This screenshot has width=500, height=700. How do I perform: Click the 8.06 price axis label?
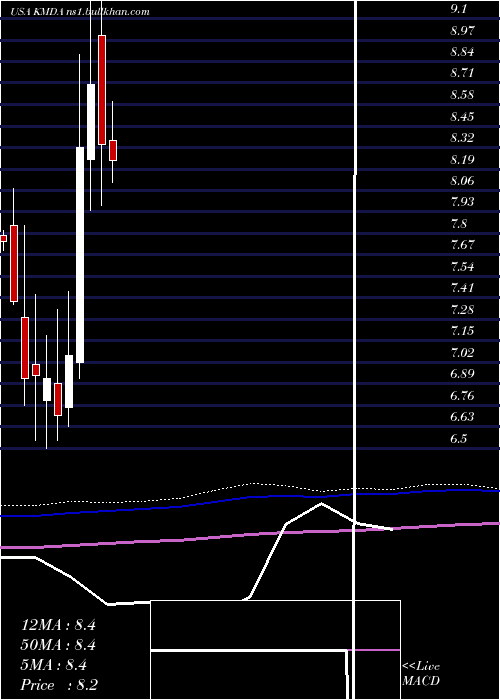pyautogui.click(x=462, y=181)
